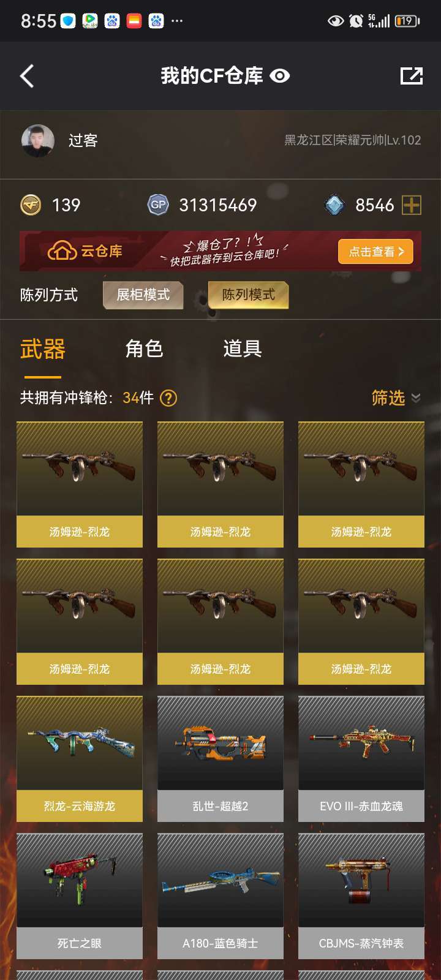Open the EVO III-赤血龙魂 weapon card

[361, 759]
